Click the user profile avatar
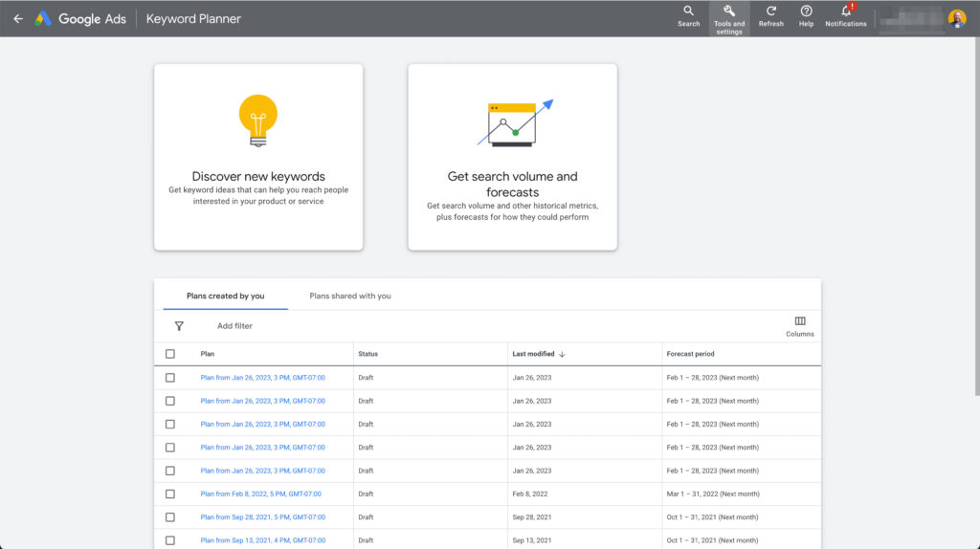The image size is (980, 549). [x=957, y=19]
